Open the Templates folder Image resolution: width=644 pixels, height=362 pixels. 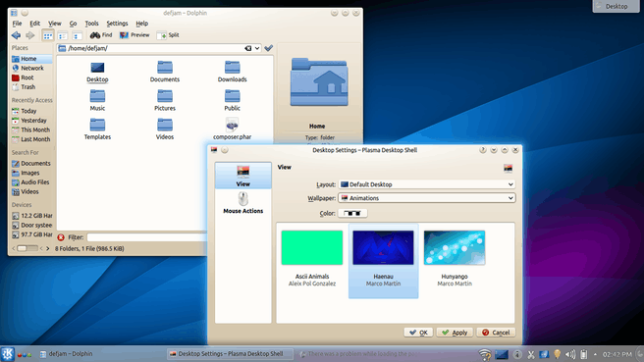point(97,129)
